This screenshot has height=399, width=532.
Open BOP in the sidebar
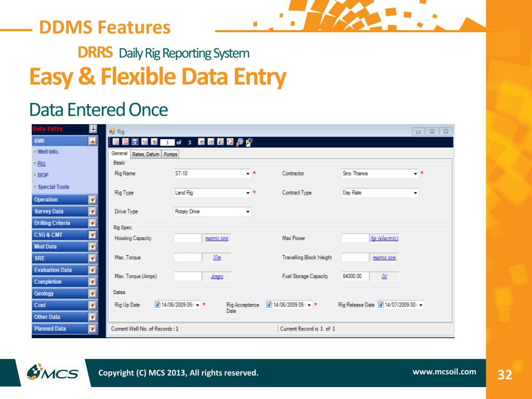[43, 175]
